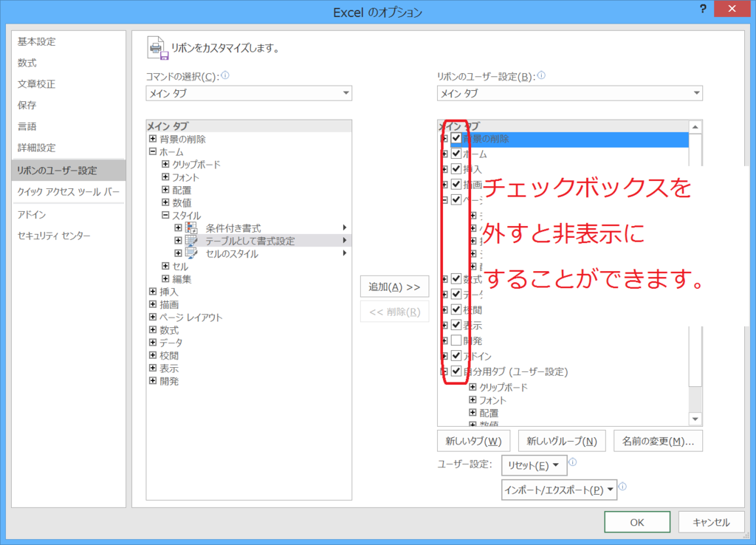
Task: Uncheck the 挿入 tab checkbox
Action: click(456, 169)
